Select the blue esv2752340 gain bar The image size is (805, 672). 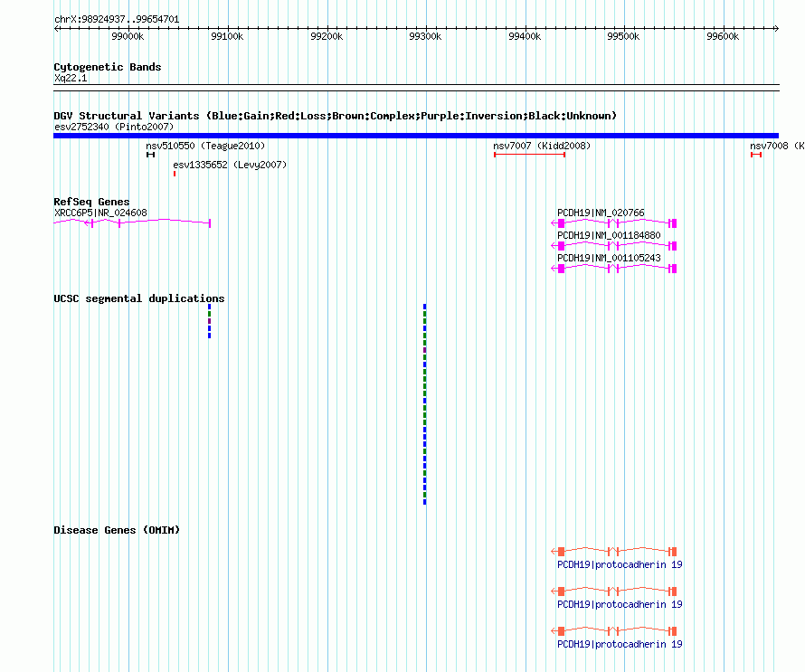[416, 136]
